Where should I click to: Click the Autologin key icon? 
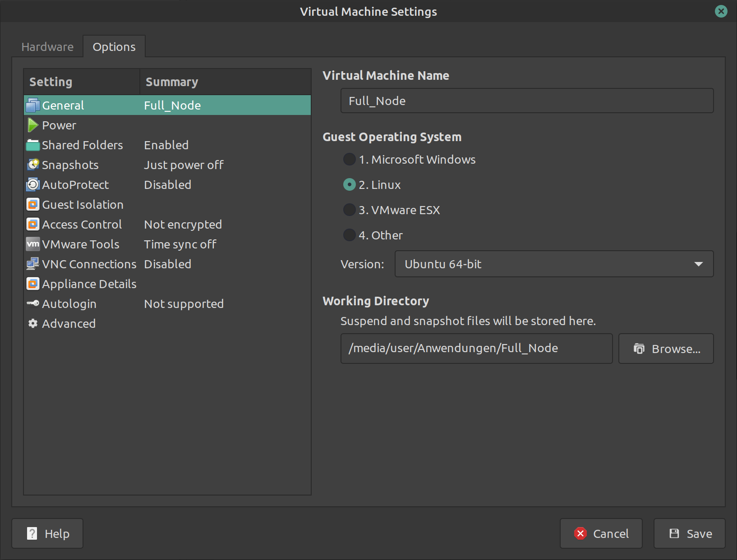[33, 303]
